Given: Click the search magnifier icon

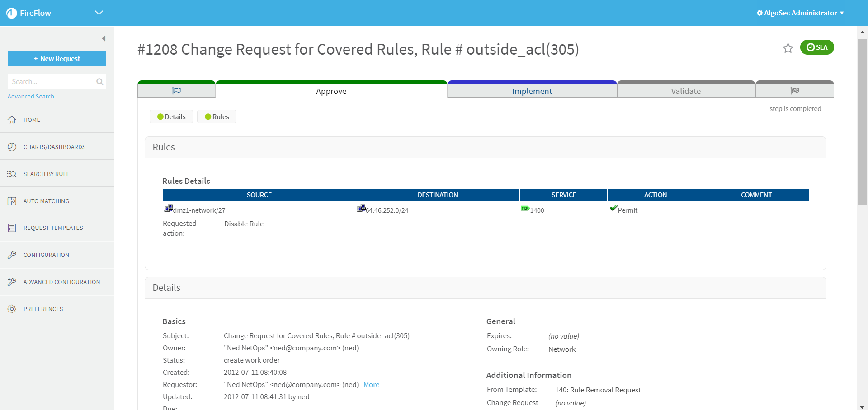Looking at the screenshot, I should (x=99, y=82).
